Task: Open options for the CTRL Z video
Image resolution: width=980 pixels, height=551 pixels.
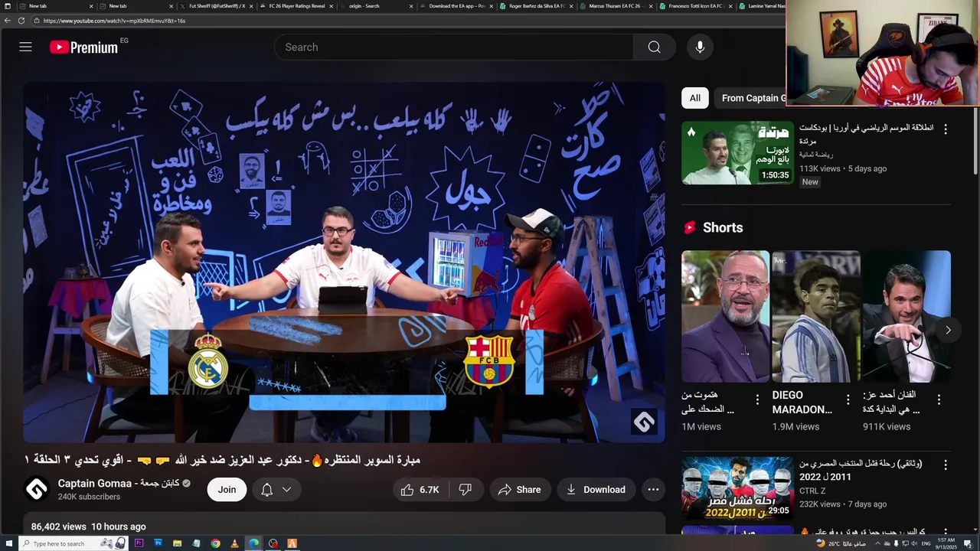Action: click(946, 465)
